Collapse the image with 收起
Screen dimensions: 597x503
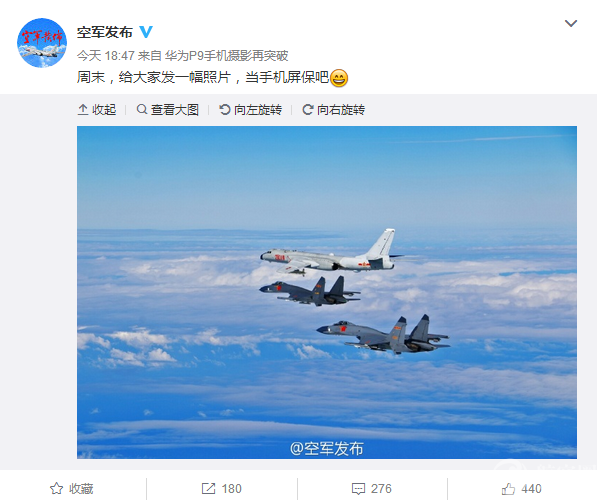[97, 110]
